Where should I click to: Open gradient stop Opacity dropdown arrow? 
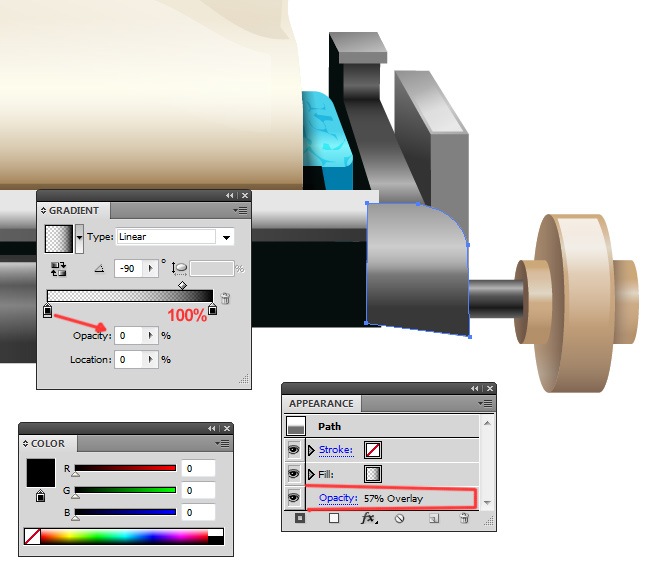(150, 335)
